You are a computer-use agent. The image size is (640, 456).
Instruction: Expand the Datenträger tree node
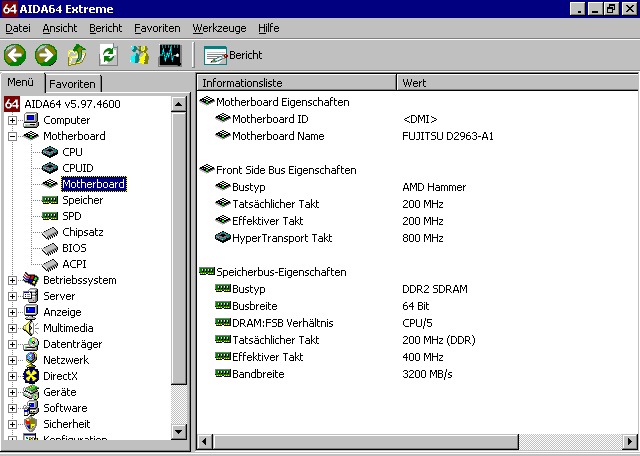(x=12, y=345)
